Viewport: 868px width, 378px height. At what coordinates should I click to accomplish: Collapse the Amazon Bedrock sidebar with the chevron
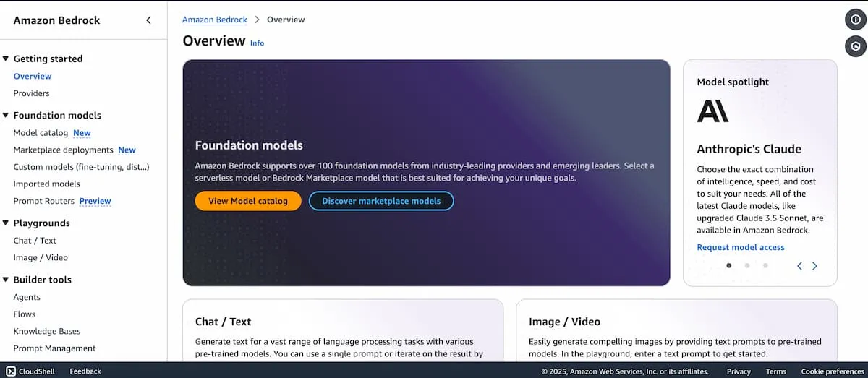[x=148, y=20]
